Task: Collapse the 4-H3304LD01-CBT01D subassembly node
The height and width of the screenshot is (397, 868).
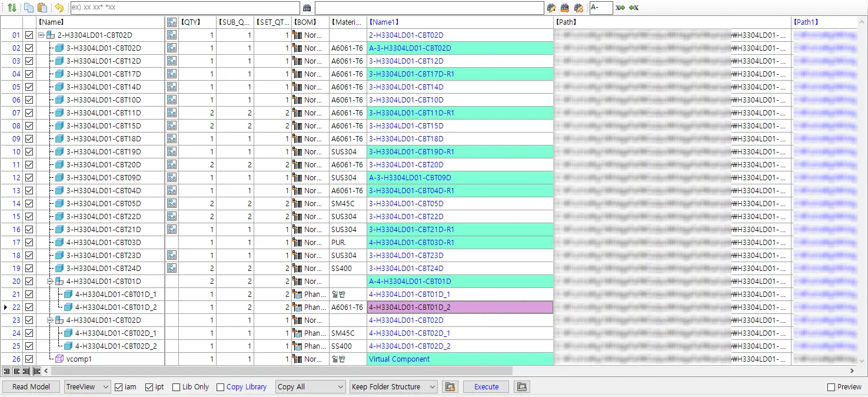Action: click(x=50, y=282)
